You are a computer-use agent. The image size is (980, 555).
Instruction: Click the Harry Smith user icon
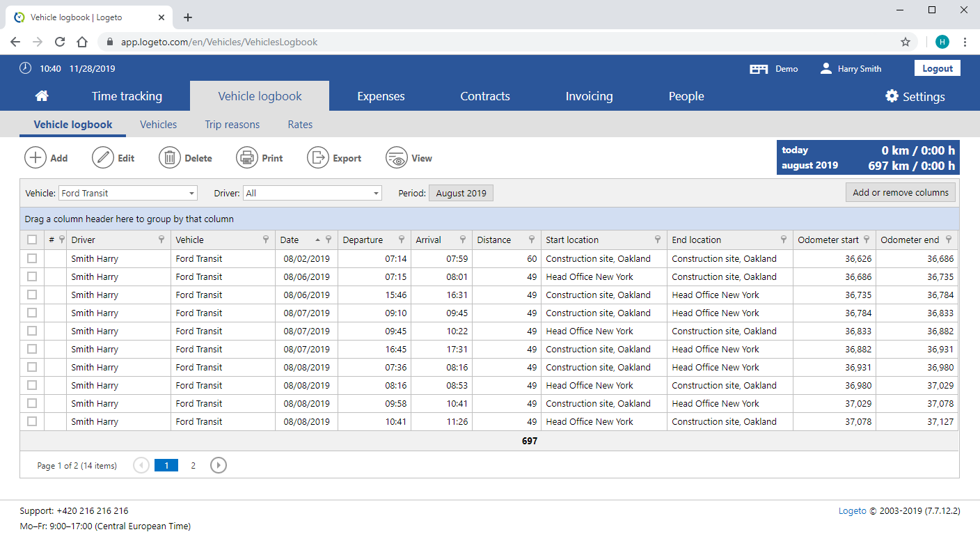tap(826, 68)
